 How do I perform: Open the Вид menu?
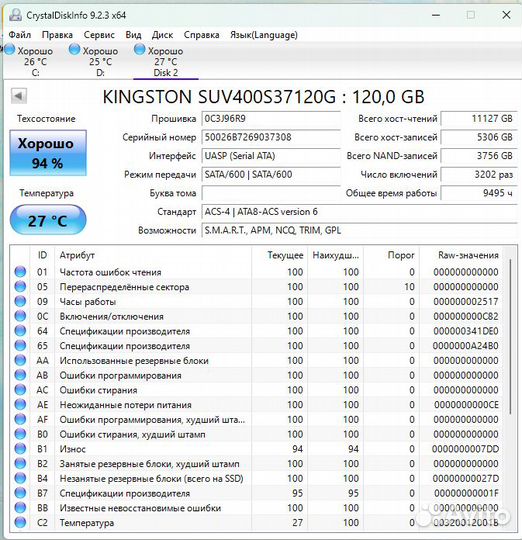tap(133, 35)
